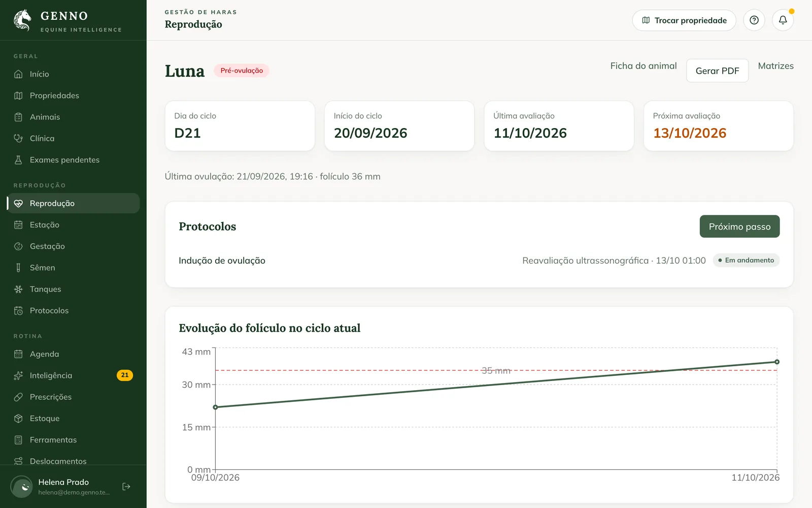Select the Indução de ovulação protocol
This screenshot has width=812, height=508.
[222, 261]
